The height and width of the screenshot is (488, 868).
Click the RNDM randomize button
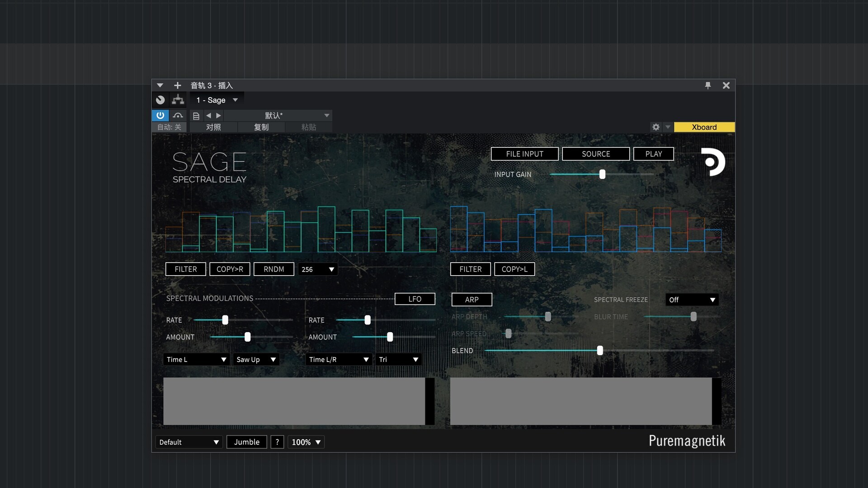274,269
